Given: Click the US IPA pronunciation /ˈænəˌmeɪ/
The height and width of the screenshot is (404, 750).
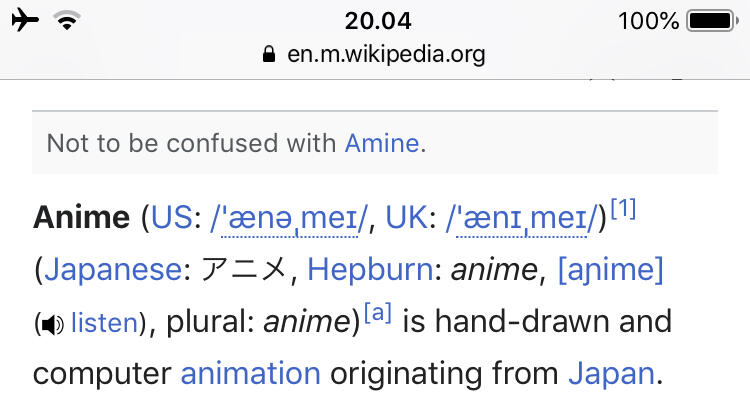Looking at the screenshot, I should click(290, 217).
